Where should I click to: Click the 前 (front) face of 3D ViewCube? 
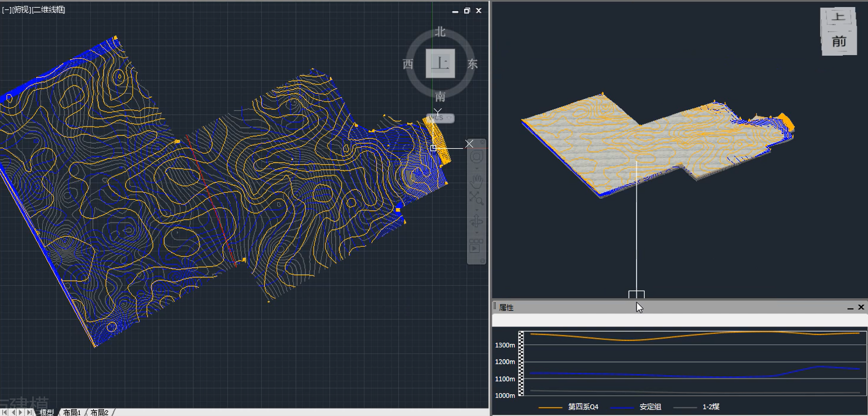pos(839,42)
